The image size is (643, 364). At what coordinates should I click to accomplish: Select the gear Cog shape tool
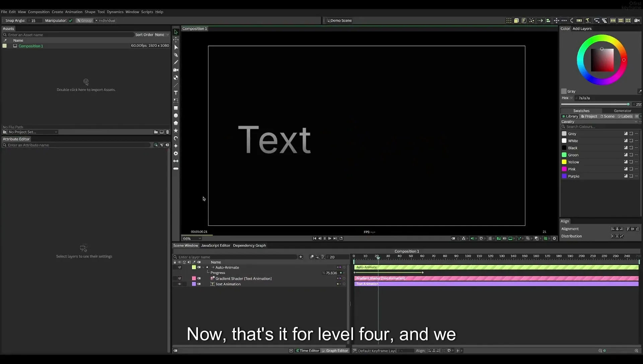click(x=176, y=153)
